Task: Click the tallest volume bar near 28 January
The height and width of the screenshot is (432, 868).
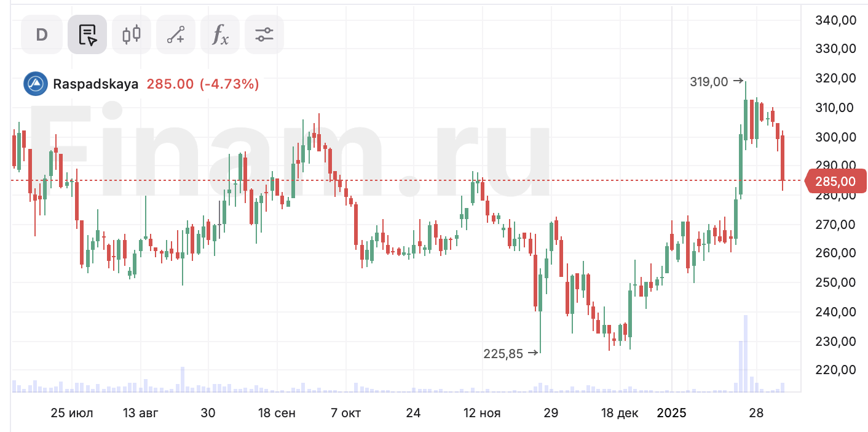Action: [746, 354]
